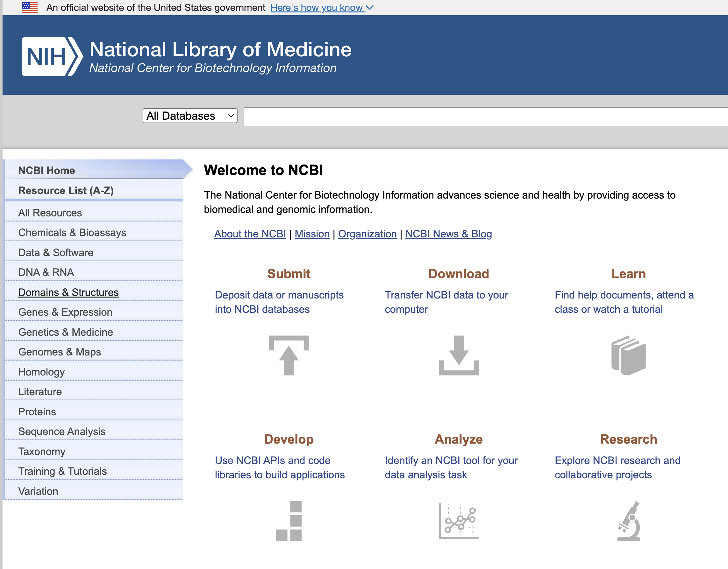Click the Research microscope icon
This screenshot has width=728, height=569.
click(x=628, y=521)
